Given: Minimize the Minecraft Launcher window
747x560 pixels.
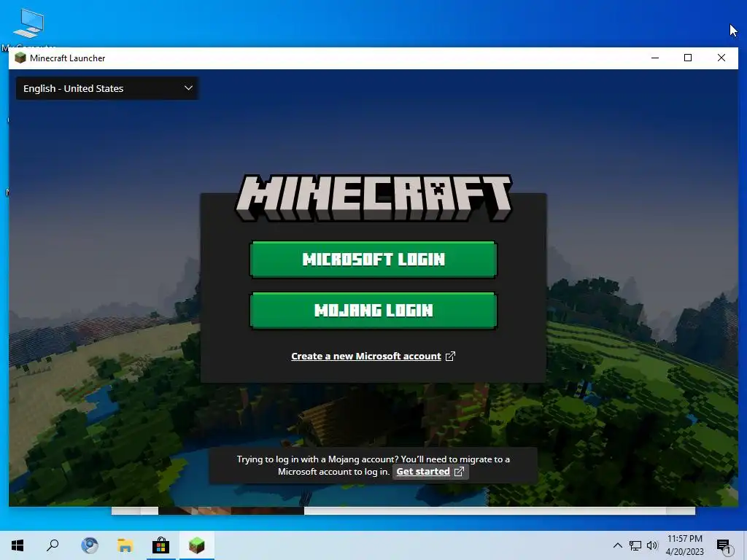Looking at the screenshot, I should point(655,58).
